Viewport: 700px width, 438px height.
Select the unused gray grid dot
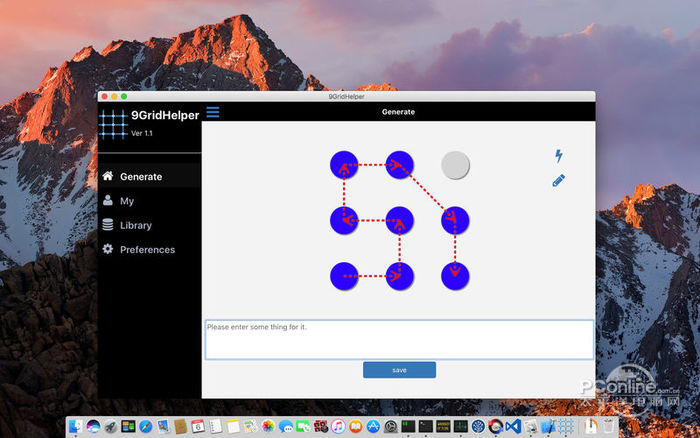[455, 165]
